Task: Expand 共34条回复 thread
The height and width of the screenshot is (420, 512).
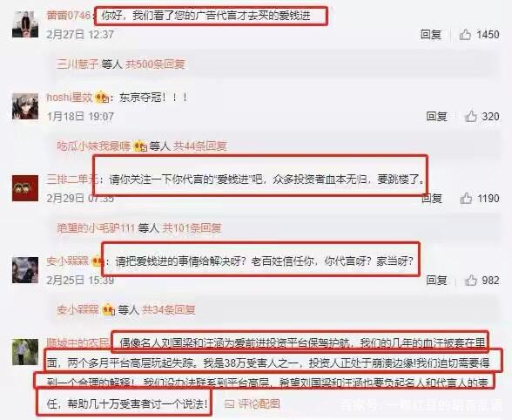Action: pos(168,309)
